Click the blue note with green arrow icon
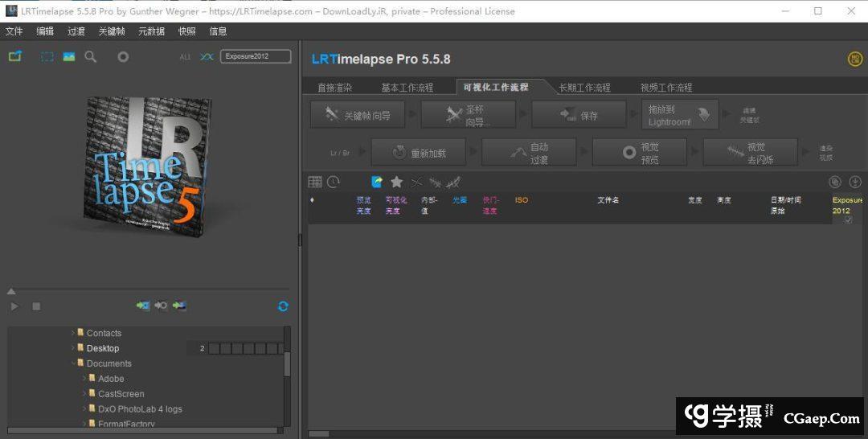This screenshot has height=439, width=868. tap(377, 182)
